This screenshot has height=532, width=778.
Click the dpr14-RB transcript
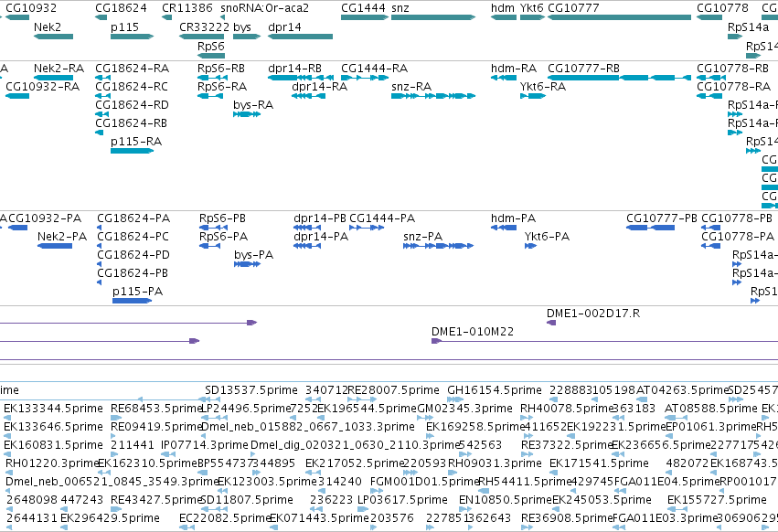click(301, 78)
